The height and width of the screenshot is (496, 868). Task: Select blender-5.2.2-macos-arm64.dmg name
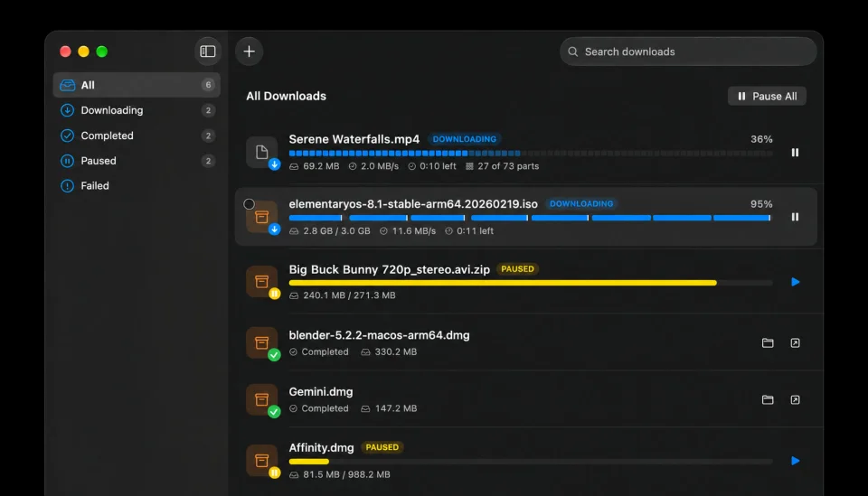pos(379,335)
